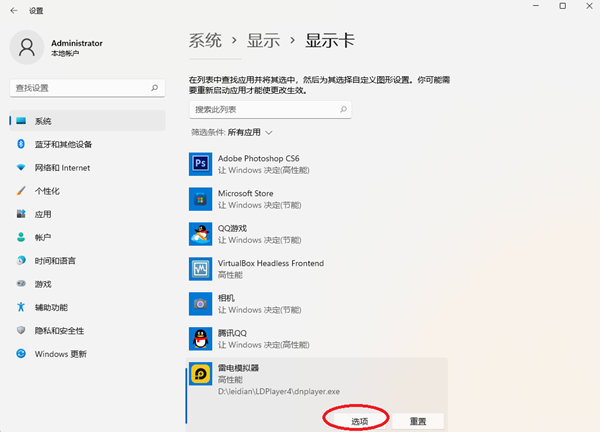
Task: Open 游戏 settings page
Action: pos(88,284)
